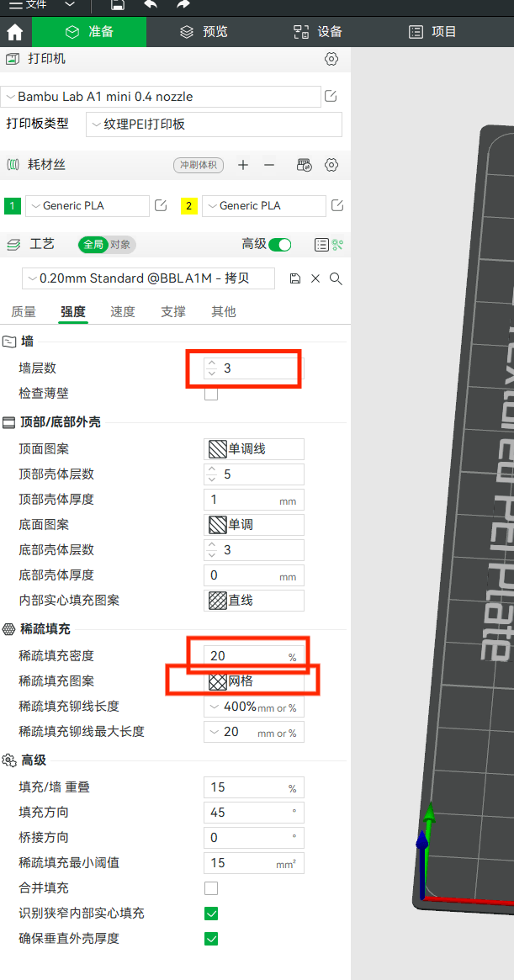
Task: Click the yellow filament 2 color swatch
Action: click(188, 205)
